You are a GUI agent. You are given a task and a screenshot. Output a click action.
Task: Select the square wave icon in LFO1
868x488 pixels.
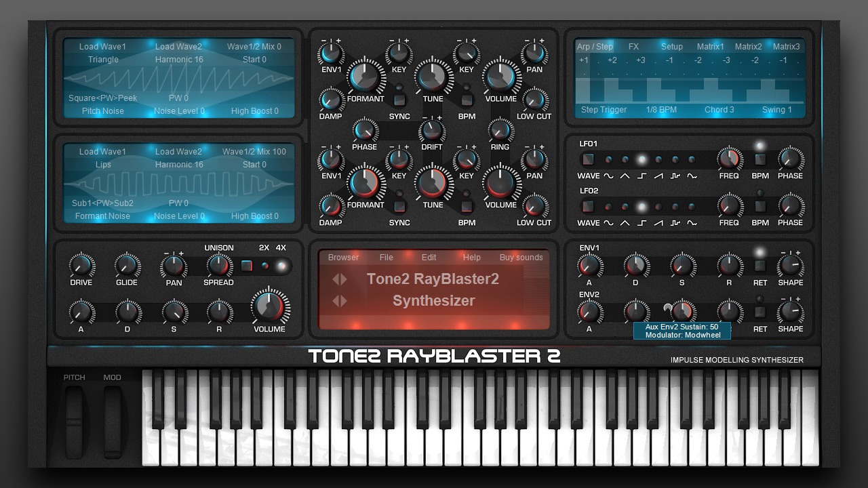642,176
